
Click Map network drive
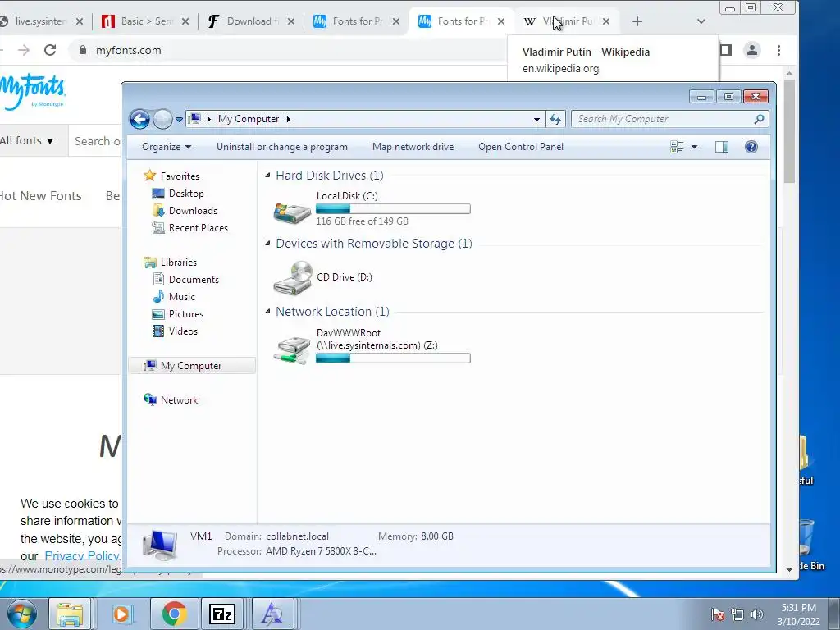413,147
